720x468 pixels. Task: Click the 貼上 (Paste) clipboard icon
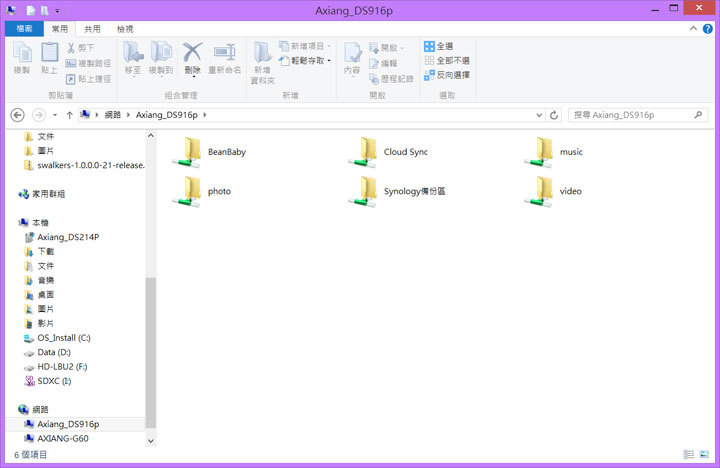pyautogui.click(x=49, y=56)
